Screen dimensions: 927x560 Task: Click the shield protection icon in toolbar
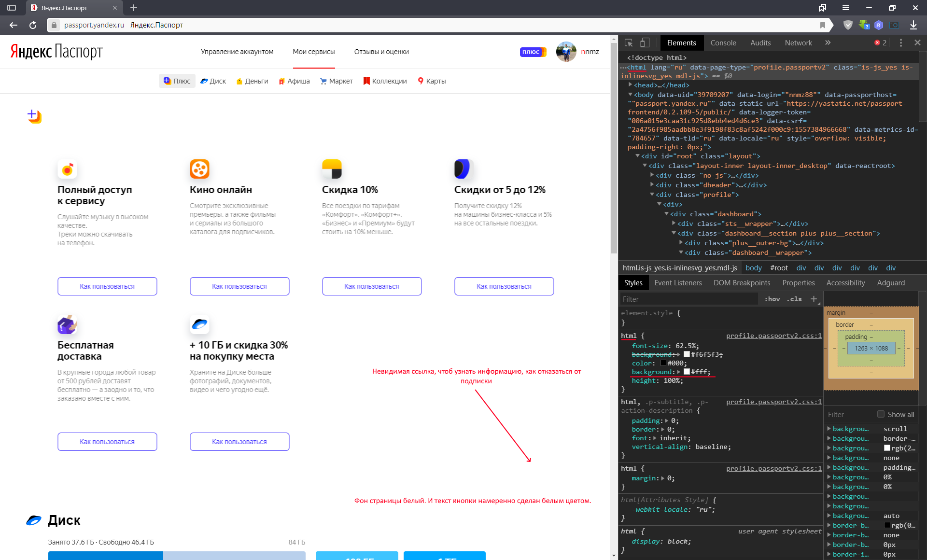[848, 25]
